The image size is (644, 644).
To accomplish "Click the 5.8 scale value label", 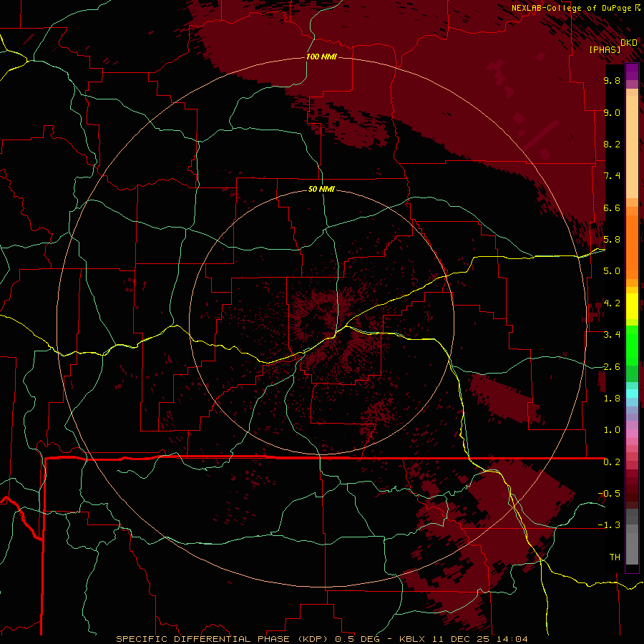I will coord(612,240).
